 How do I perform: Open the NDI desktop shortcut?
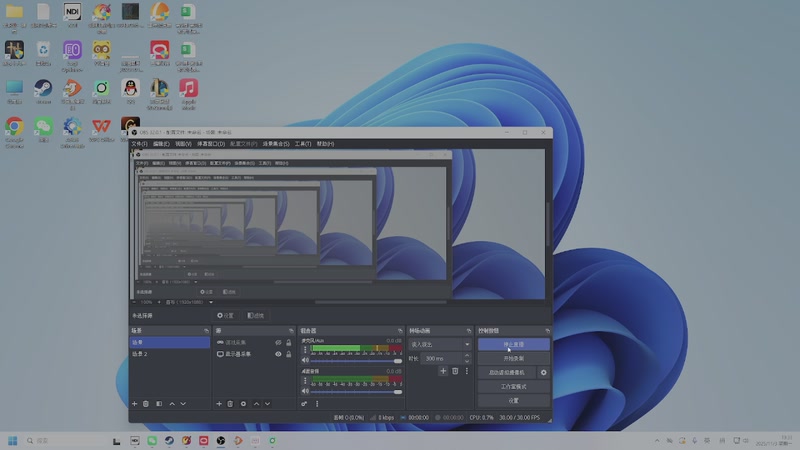pos(72,15)
